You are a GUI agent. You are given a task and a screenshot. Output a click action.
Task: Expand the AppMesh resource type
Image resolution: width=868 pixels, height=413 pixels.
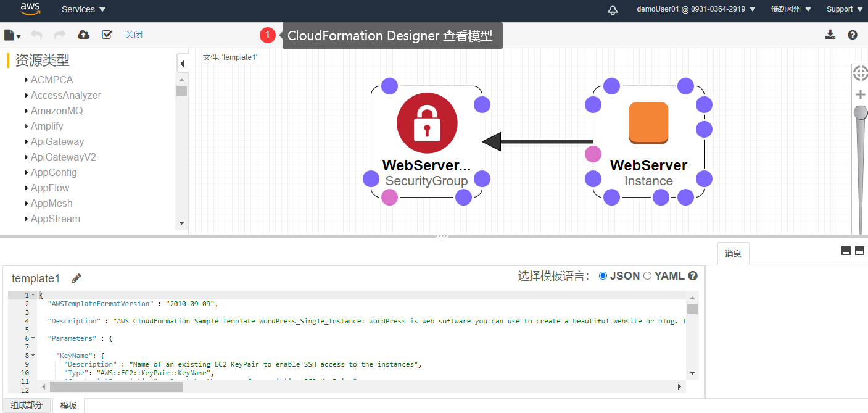tap(27, 203)
